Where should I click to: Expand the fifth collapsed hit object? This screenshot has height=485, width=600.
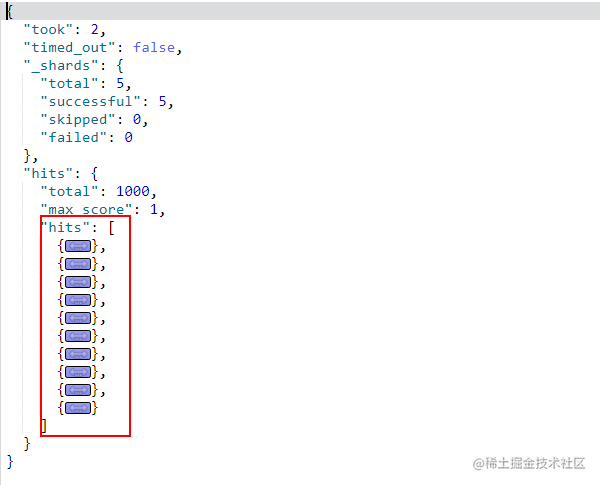(x=78, y=318)
